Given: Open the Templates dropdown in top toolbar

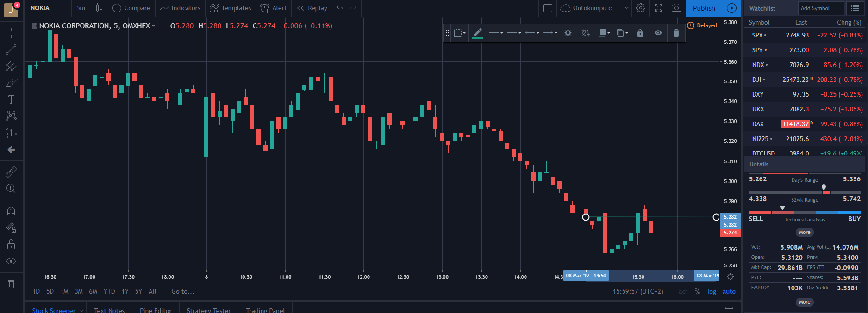Looking at the screenshot, I should point(231,8).
